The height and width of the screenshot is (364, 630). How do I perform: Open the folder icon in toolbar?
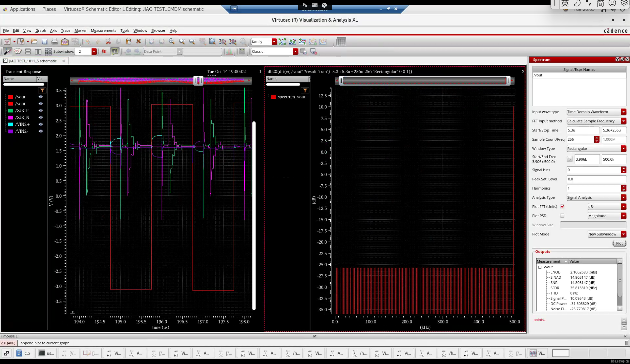click(x=34, y=42)
